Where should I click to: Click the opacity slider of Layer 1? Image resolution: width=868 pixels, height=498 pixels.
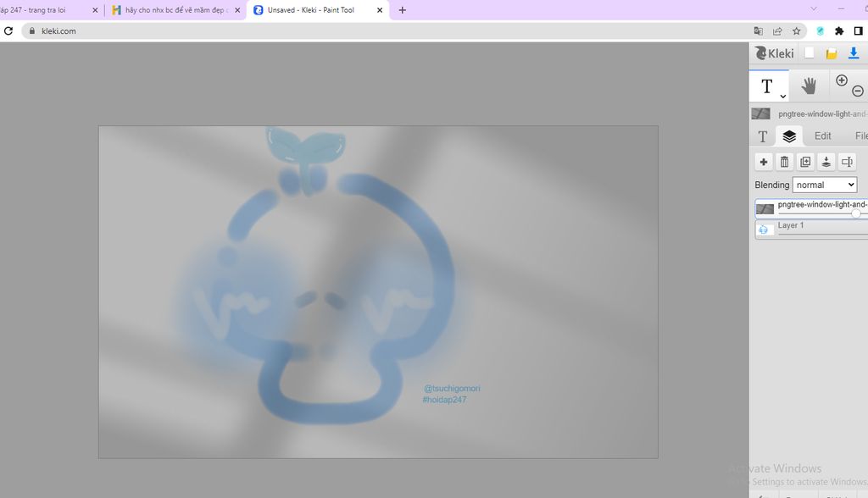click(x=822, y=234)
